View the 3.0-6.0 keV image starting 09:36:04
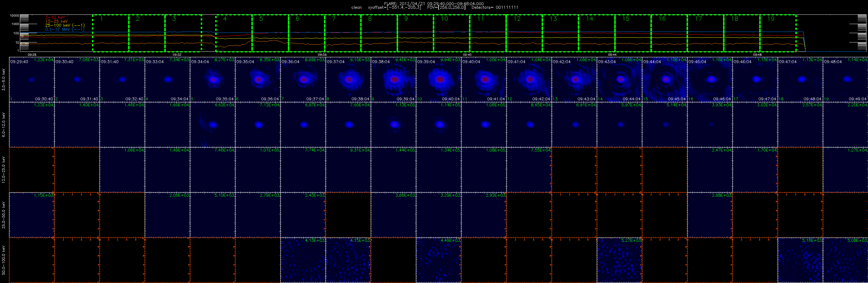 coord(303,79)
